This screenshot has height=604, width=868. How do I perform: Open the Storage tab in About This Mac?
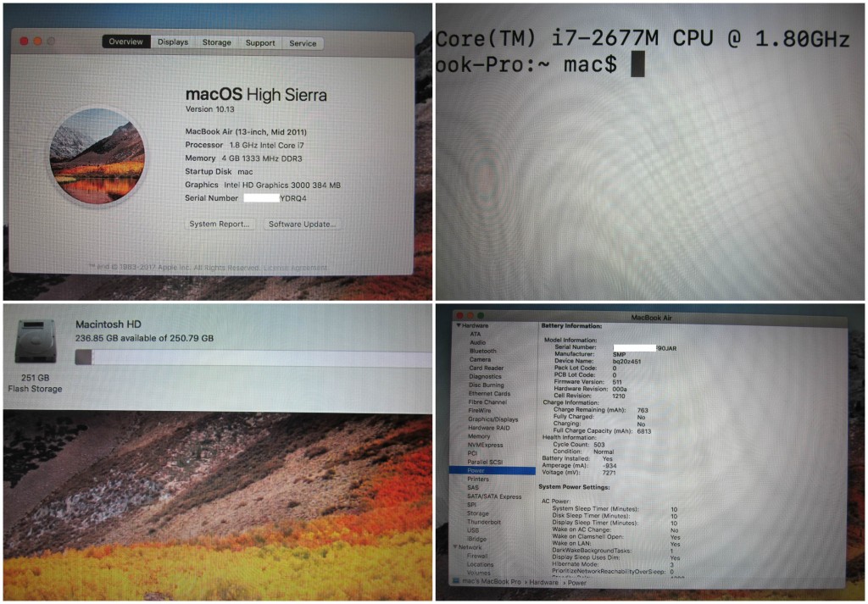click(216, 42)
